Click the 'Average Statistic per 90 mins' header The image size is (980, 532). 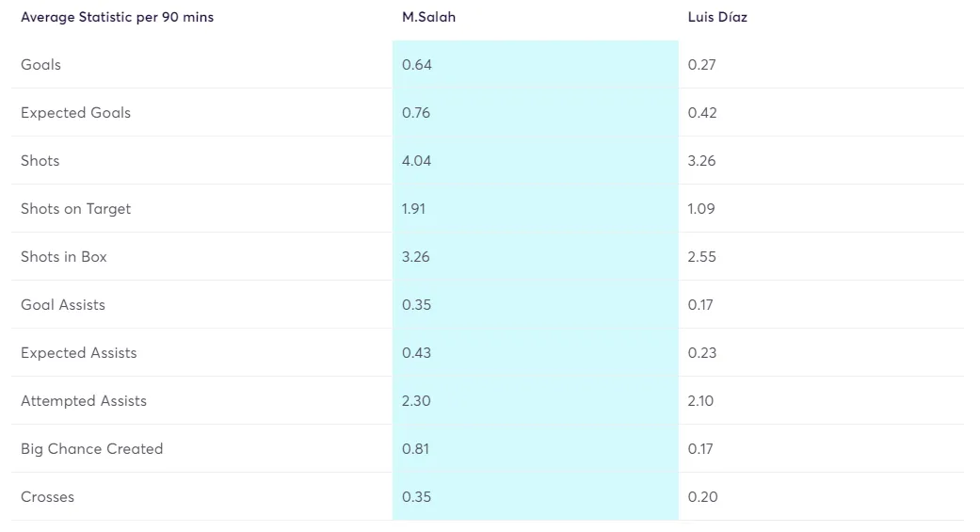coord(117,18)
